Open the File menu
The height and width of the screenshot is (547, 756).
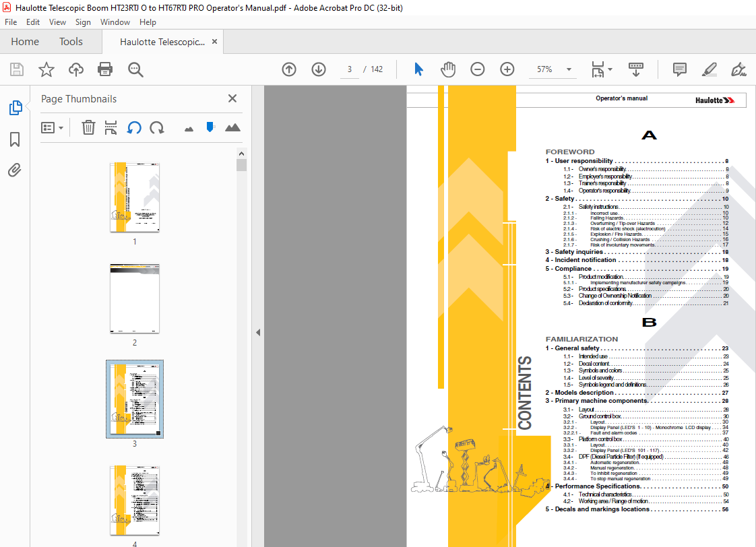coord(11,22)
